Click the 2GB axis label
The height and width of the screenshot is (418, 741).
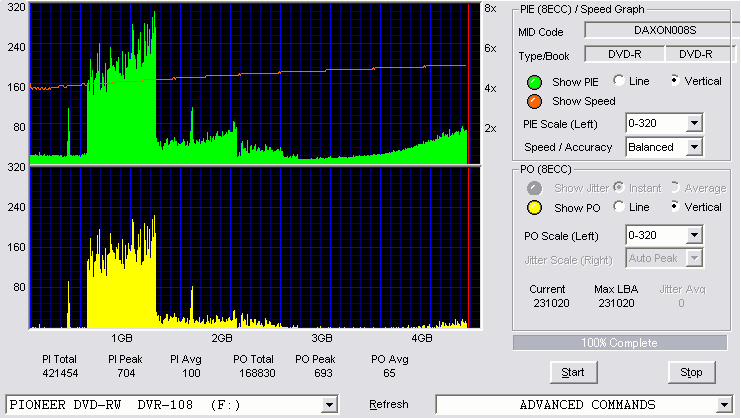click(x=222, y=338)
